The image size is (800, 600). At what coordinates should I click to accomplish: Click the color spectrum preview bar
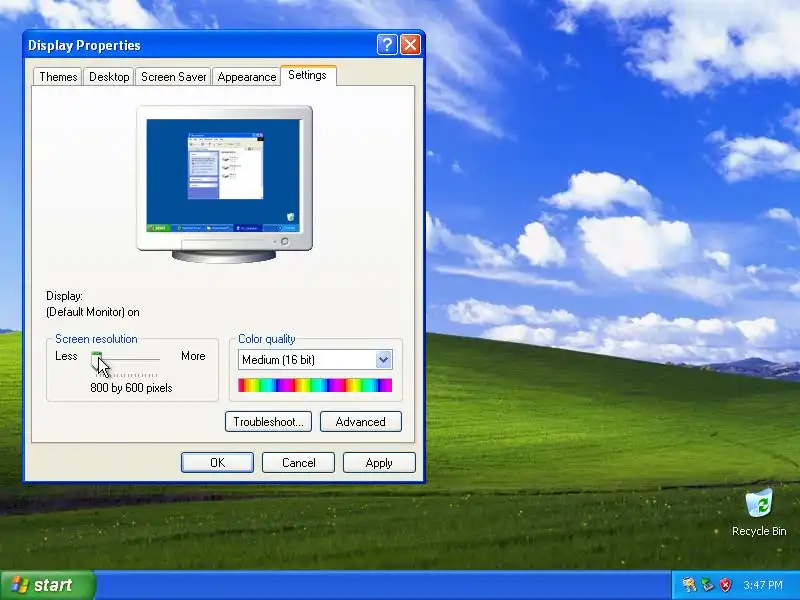(315, 385)
